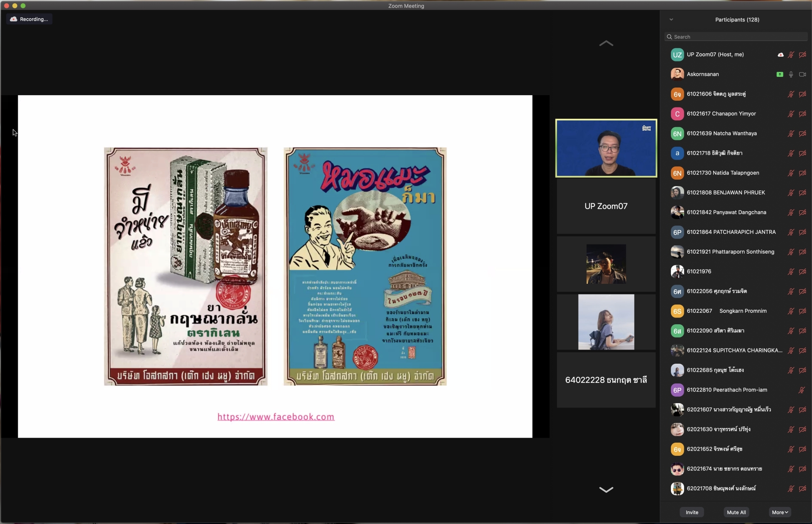The height and width of the screenshot is (524, 812).
Task: Select participant row 61021606
Action: pyautogui.click(x=736, y=94)
